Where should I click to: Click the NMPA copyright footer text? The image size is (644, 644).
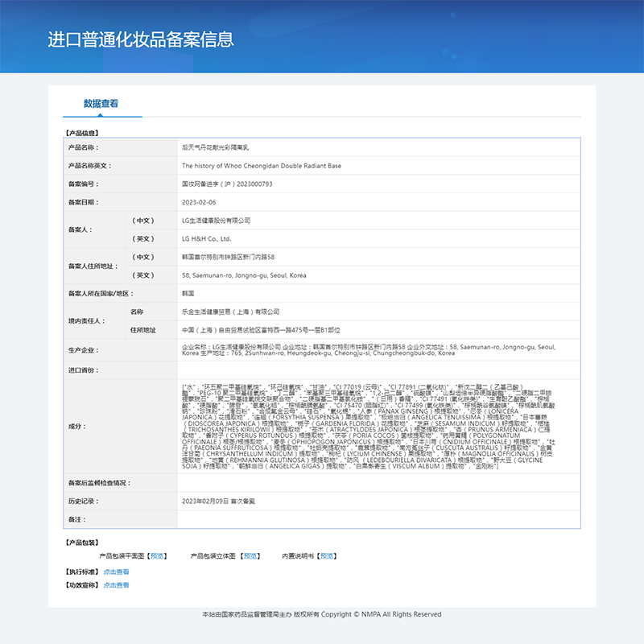coord(321,614)
